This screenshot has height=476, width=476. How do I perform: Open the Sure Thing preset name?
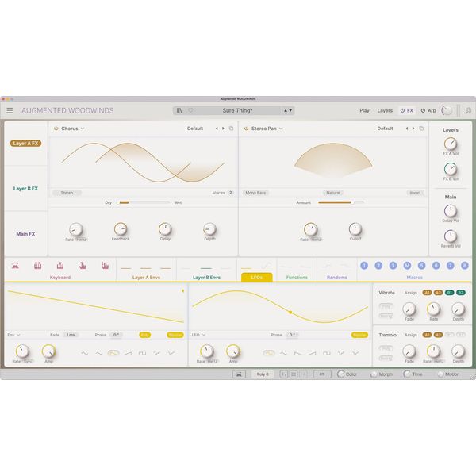[237, 110]
